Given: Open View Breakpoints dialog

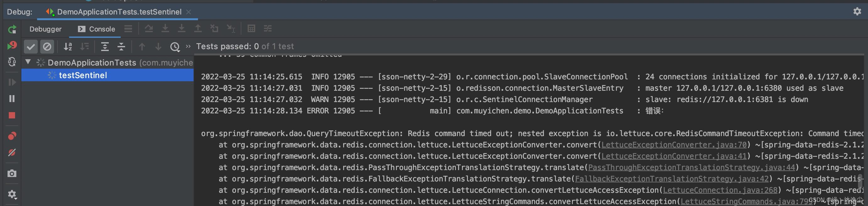Looking at the screenshot, I should pyautogui.click(x=12, y=136).
